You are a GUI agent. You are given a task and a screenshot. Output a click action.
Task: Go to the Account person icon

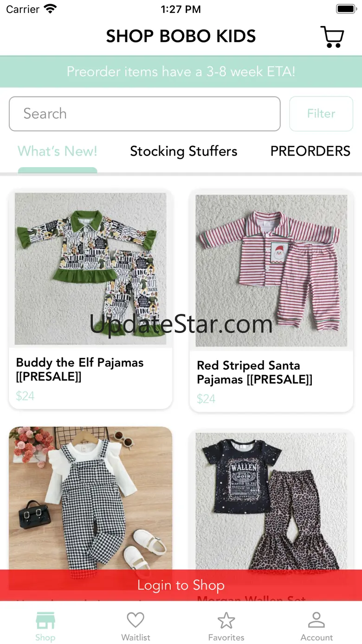coord(317,620)
